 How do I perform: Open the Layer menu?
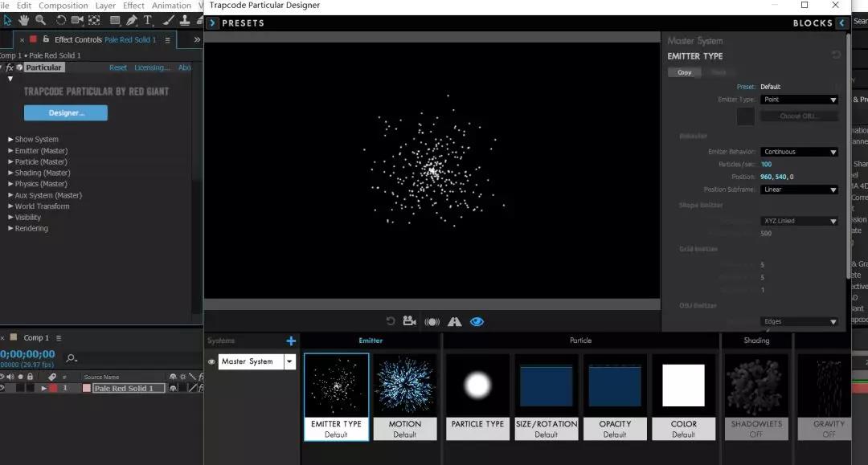(x=105, y=6)
